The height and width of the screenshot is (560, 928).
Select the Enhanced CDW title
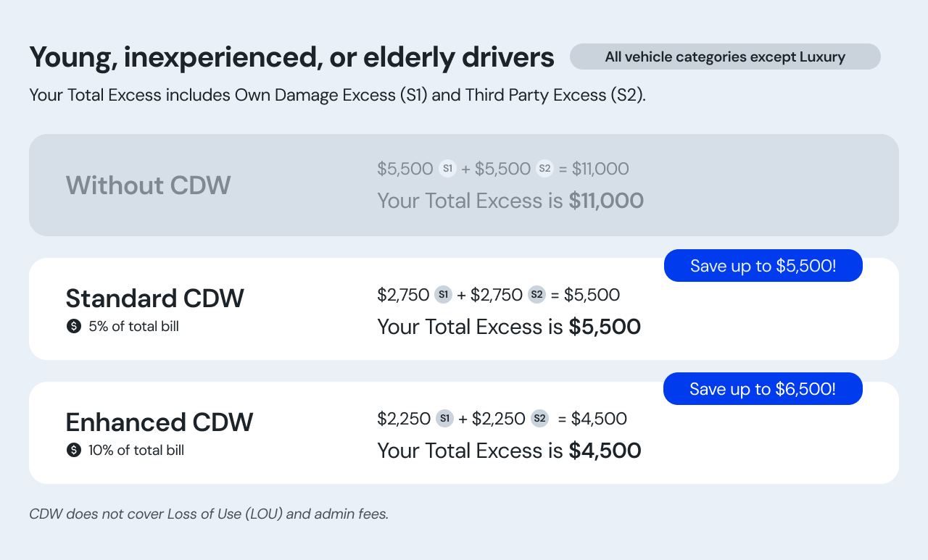159,422
